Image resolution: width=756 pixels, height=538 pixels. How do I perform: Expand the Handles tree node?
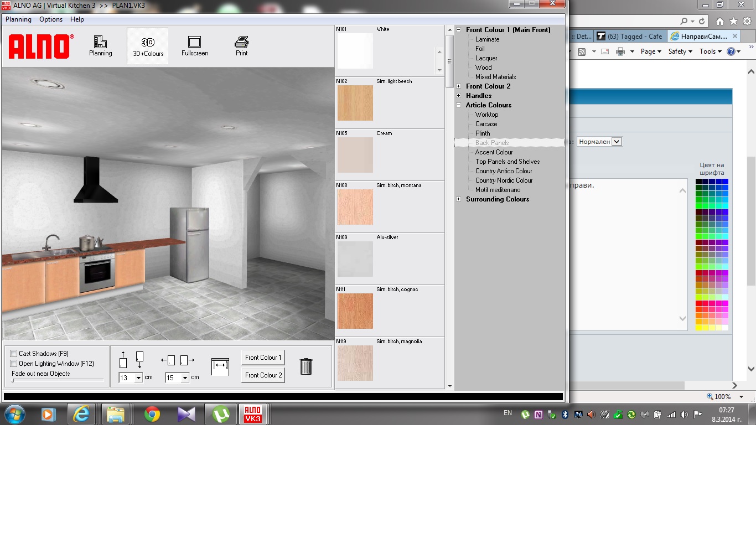459,96
